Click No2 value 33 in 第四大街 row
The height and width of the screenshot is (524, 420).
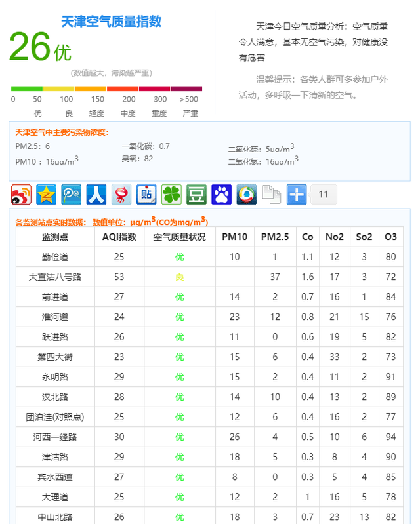click(x=335, y=357)
